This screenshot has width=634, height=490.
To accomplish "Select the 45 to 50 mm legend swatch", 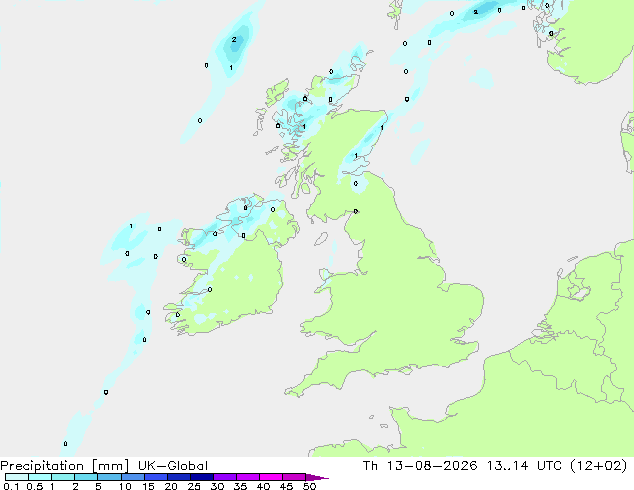I will point(294,477).
